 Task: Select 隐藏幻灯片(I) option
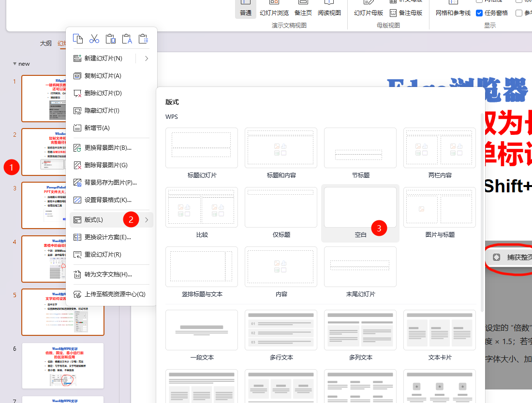(111, 111)
